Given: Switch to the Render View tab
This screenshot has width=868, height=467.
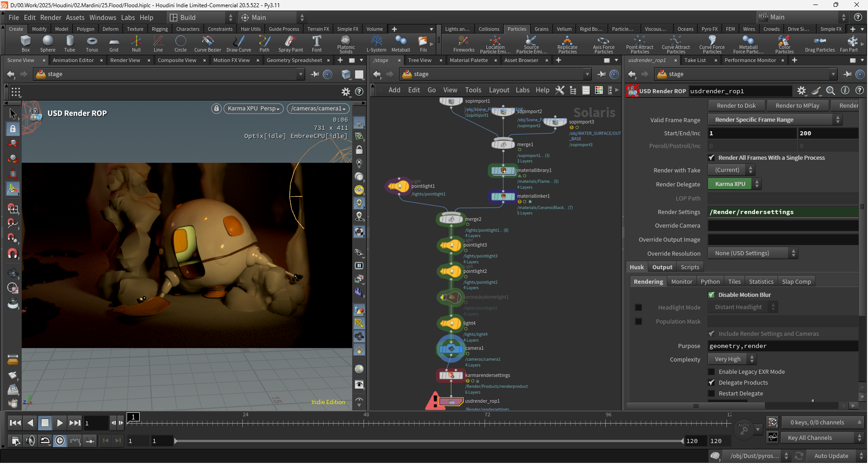Looking at the screenshot, I should (125, 61).
